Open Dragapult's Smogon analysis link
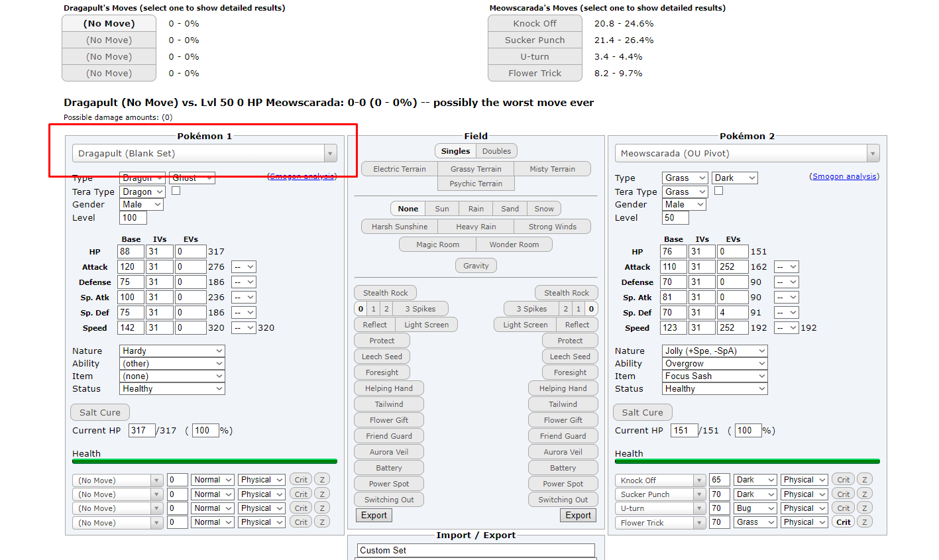The height and width of the screenshot is (560, 939). [302, 176]
